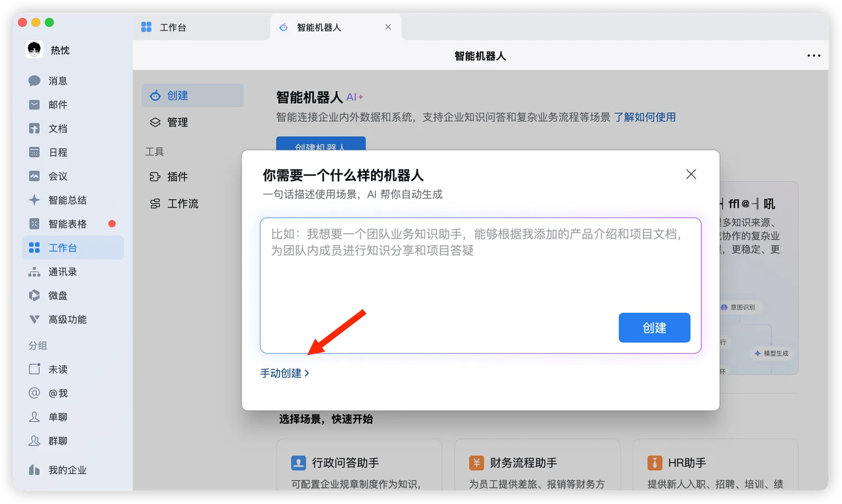842x504 pixels.
Task: Select the 插件 tool in the panel
Action: (177, 176)
